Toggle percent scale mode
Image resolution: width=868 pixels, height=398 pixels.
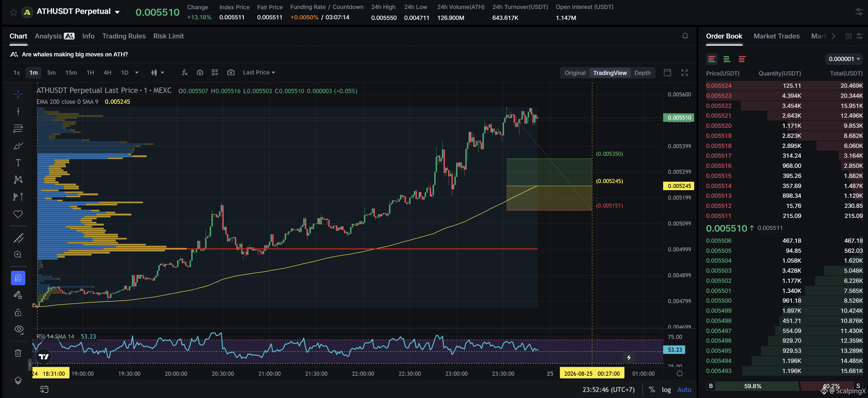pyautogui.click(x=652, y=390)
